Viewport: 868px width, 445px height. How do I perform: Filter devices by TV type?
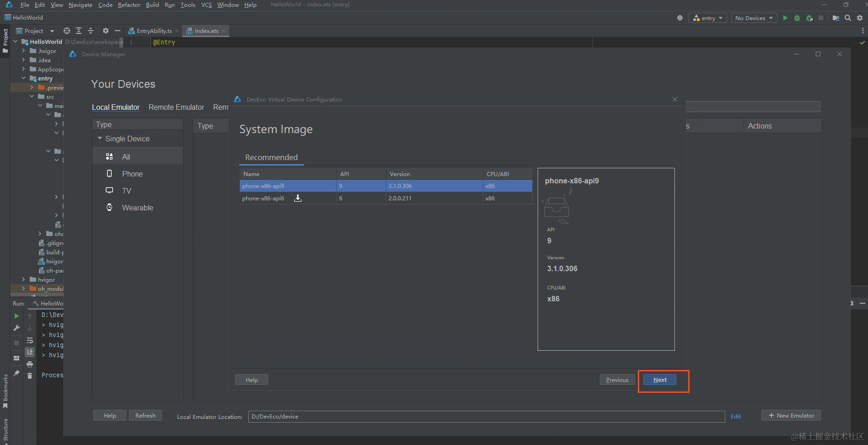tap(138, 191)
